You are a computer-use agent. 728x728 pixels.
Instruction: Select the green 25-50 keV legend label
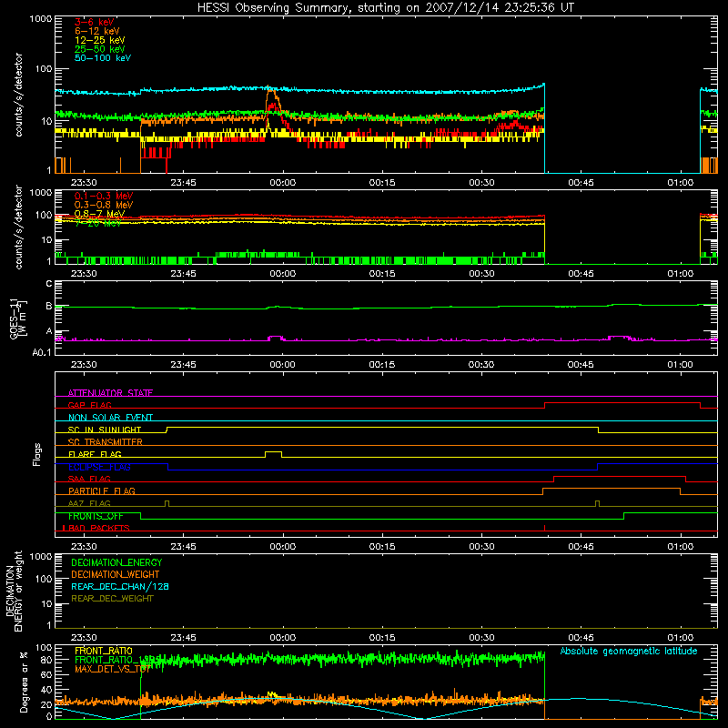point(100,49)
